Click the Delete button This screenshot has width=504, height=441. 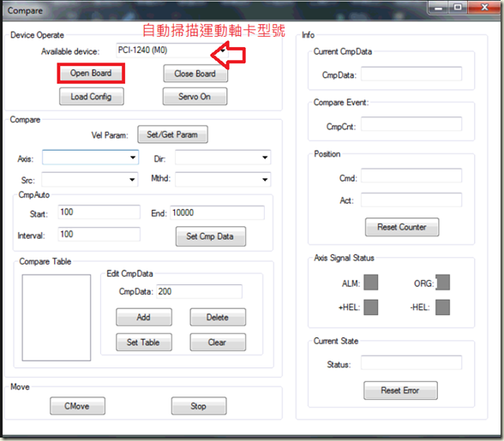[218, 318]
